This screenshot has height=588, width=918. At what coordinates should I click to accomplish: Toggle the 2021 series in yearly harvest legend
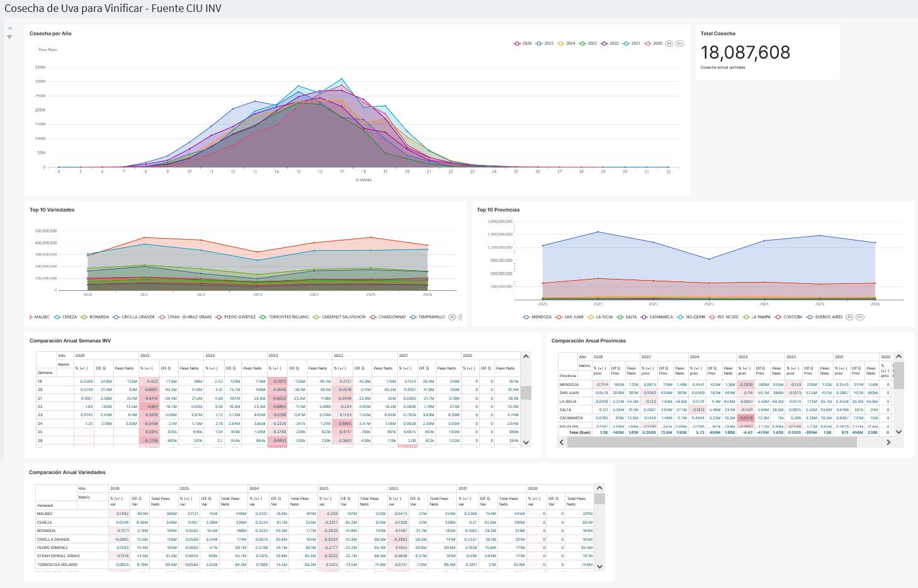tap(632, 43)
